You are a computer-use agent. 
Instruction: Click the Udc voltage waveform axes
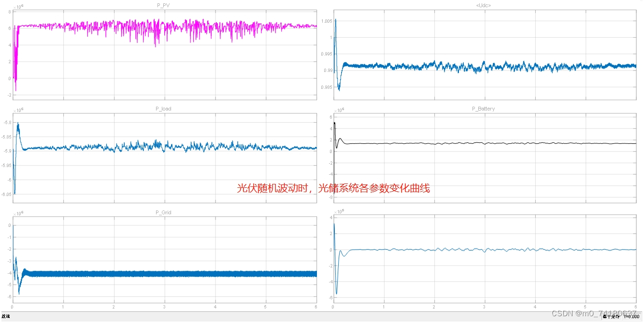click(x=485, y=55)
